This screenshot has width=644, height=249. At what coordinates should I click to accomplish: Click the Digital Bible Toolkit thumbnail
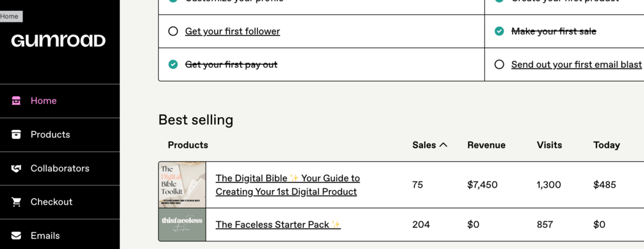tap(183, 184)
